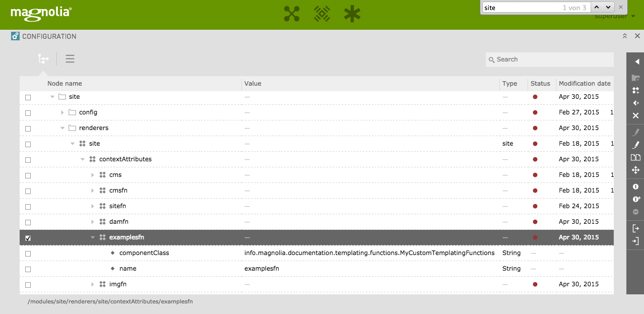The height and width of the screenshot is (314, 644).
Task: Sort by Node name column header
Action: tap(65, 84)
